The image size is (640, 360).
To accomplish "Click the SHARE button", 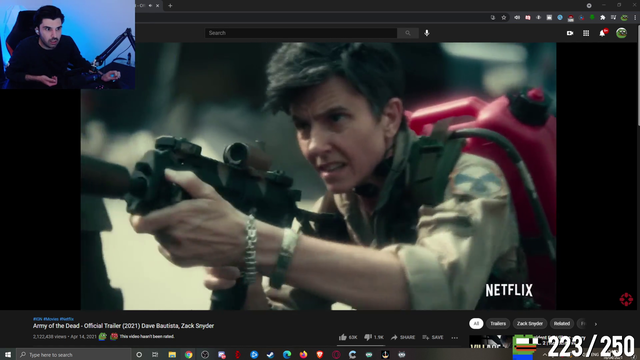I will pos(403,337).
